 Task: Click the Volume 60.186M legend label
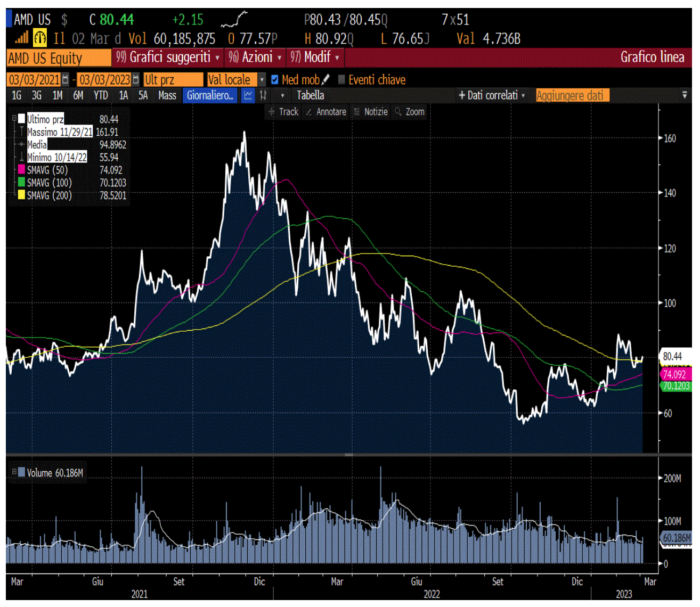[55, 473]
